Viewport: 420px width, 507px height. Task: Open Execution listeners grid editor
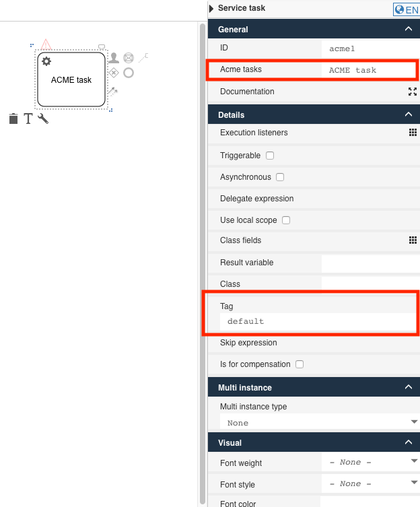413,133
